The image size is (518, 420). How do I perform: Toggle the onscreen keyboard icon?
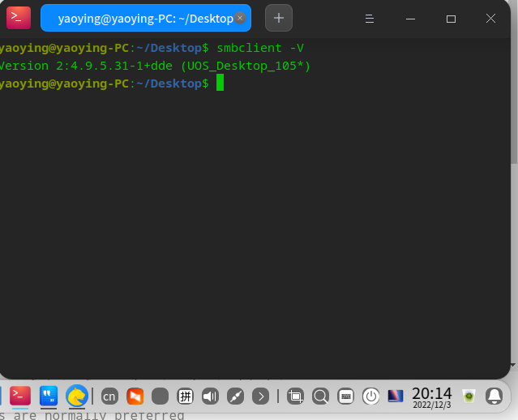pos(346,396)
